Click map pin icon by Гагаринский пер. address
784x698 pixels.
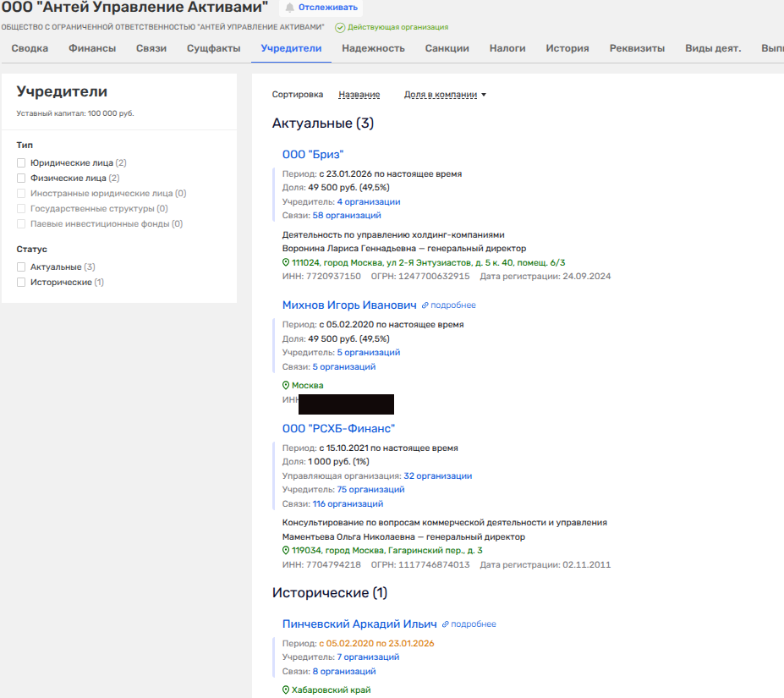[286, 551]
